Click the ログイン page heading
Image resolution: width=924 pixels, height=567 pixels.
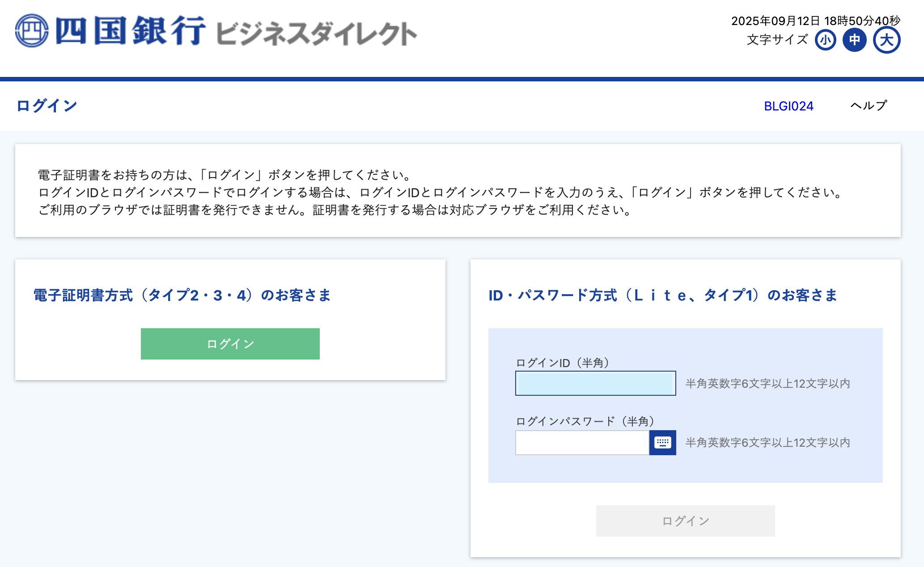(47, 106)
